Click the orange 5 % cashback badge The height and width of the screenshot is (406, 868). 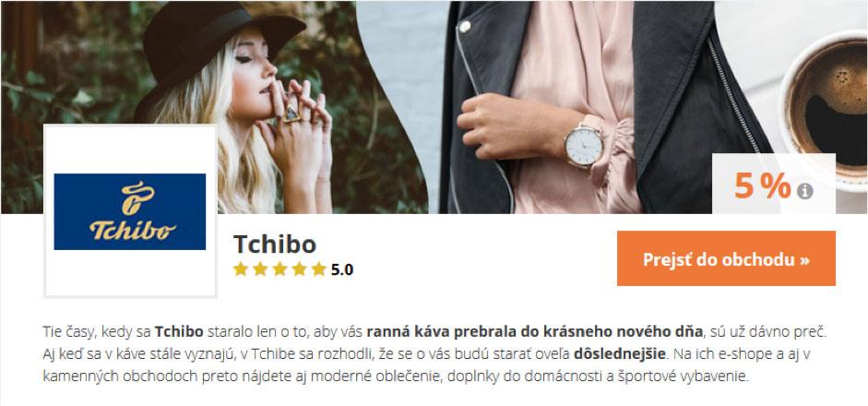tap(762, 186)
